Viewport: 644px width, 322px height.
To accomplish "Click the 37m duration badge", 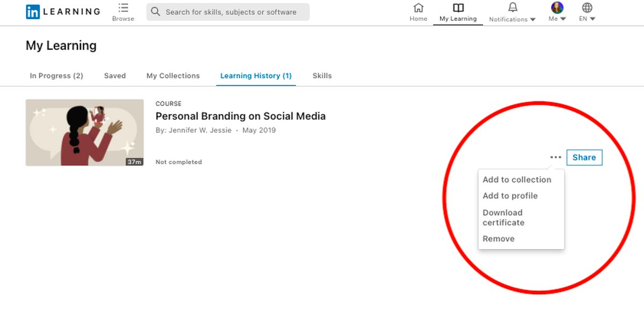I will (x=134, y=162).
